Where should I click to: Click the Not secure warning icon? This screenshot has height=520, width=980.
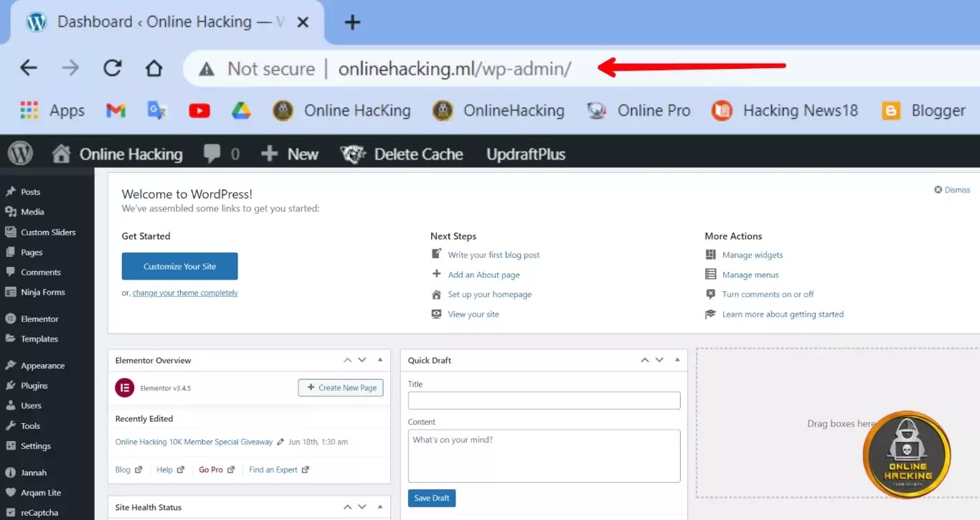(x=207, y=69)
